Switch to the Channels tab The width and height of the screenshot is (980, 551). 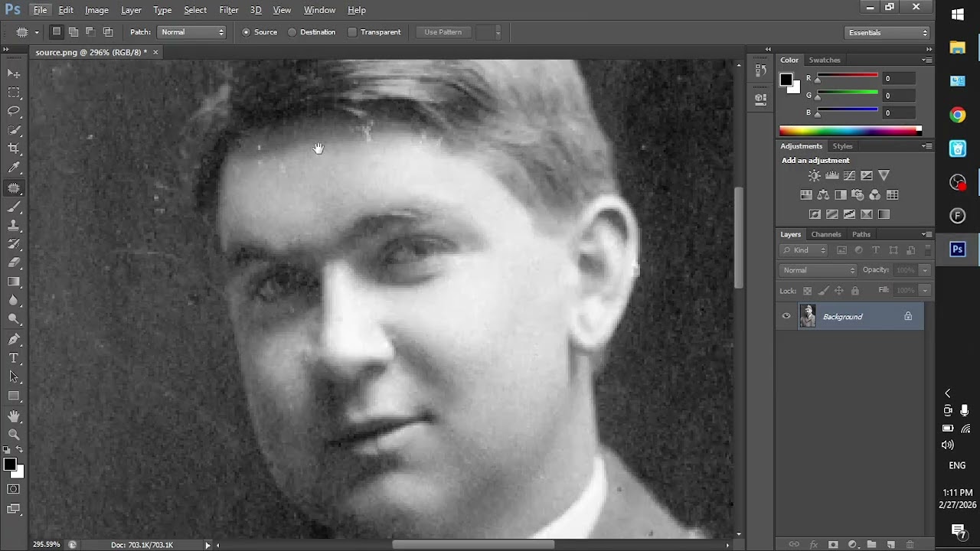(826, 234)
